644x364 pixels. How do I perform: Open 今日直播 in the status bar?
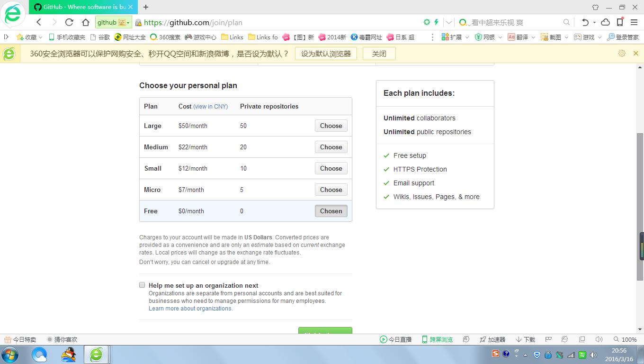(396, 339)
